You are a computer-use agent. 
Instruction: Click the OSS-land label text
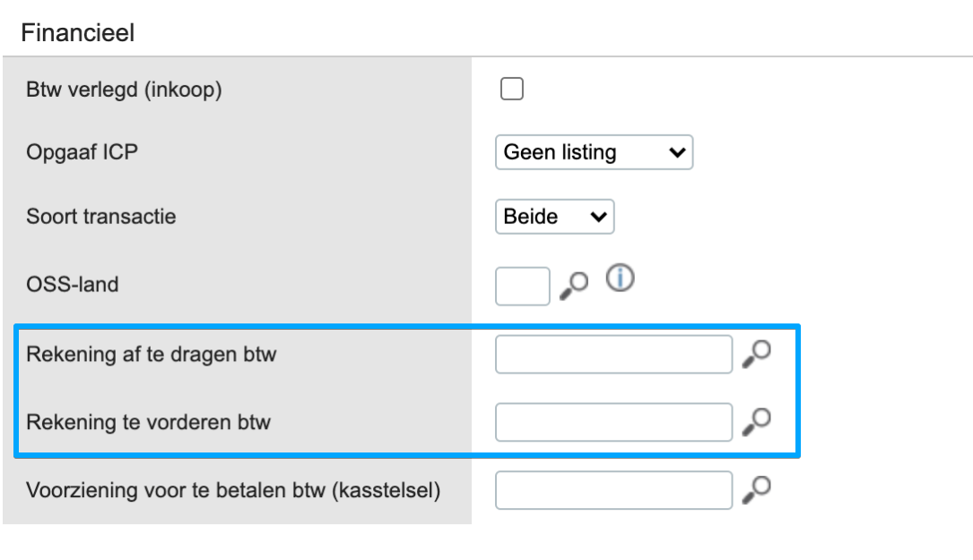73,285
